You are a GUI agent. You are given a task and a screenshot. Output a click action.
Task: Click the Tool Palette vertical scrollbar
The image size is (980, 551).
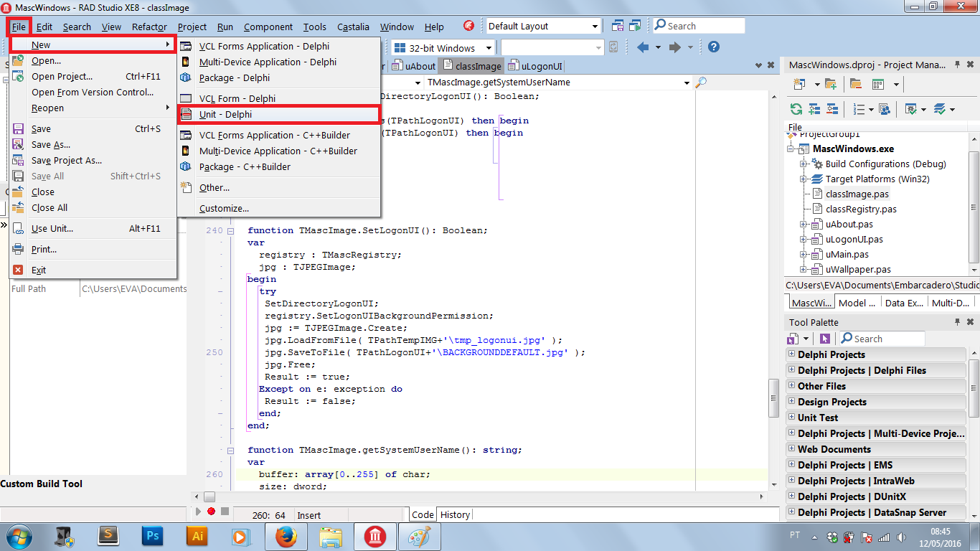[x=974, y=433]
